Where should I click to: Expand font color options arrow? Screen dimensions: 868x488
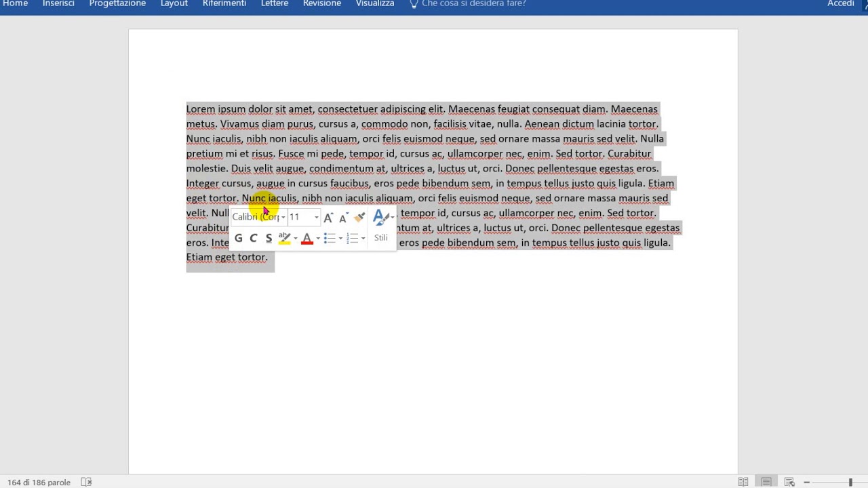(x=317, y=238)
